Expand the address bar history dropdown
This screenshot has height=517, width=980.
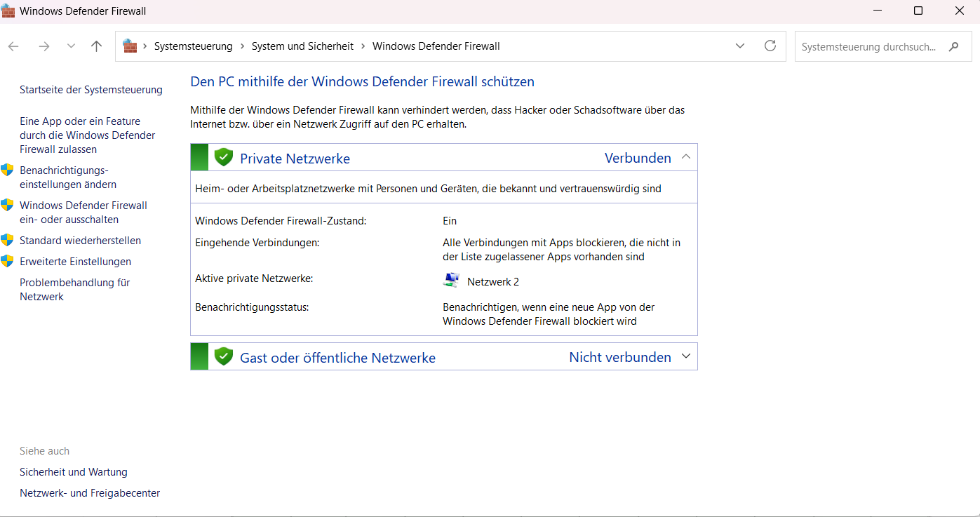[x=740, y=46]
